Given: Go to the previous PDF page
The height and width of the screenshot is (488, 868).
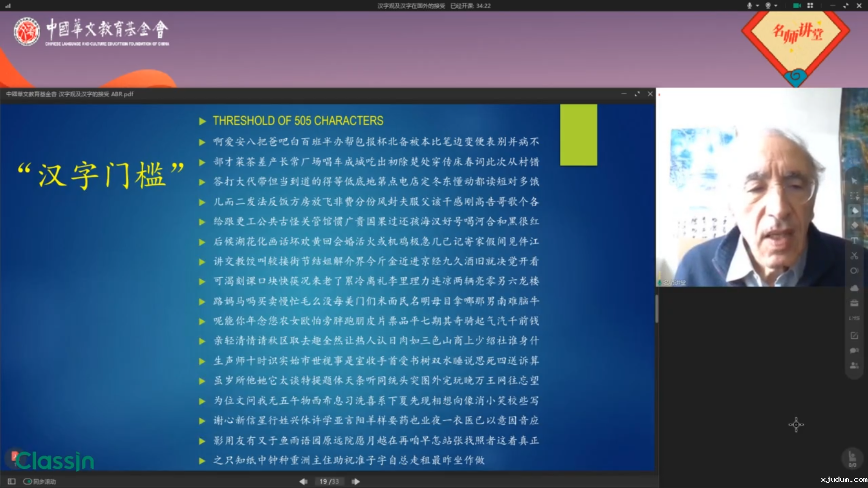Looking at the screenshot, I should pyautogui.click(x=303, y=482).
